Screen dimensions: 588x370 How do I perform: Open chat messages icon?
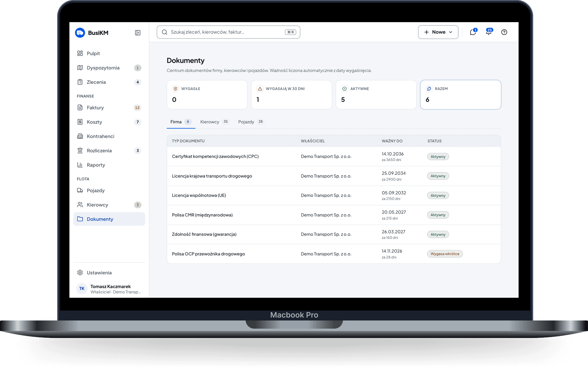pyautogui.click(x=473, y=32)
